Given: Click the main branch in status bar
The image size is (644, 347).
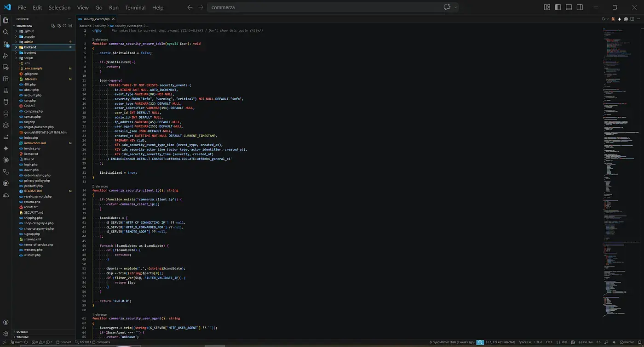Looking at the screenshot, I should (17, 342).
